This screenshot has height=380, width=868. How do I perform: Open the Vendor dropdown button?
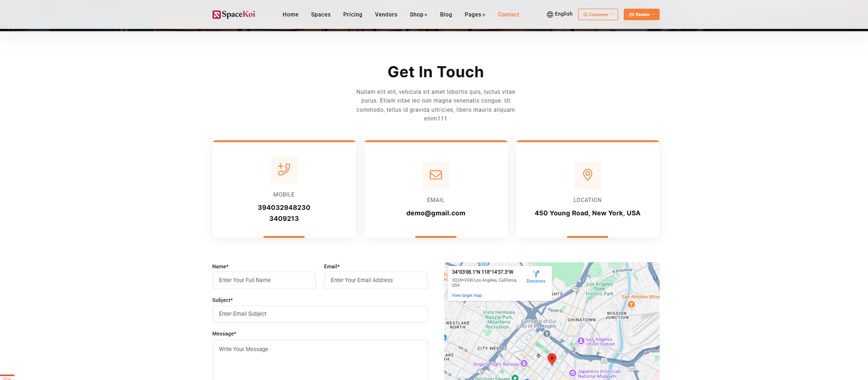pos(641,15)
